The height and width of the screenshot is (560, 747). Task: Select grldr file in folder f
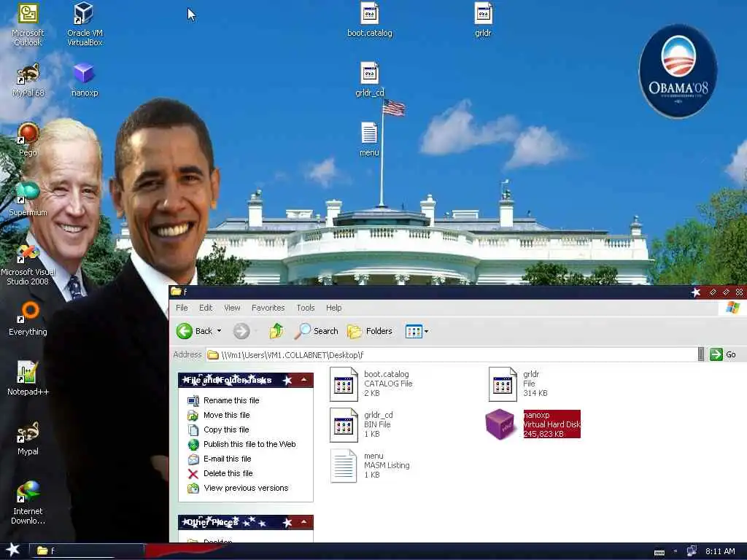pyautogui.click(x=519, y=384)
